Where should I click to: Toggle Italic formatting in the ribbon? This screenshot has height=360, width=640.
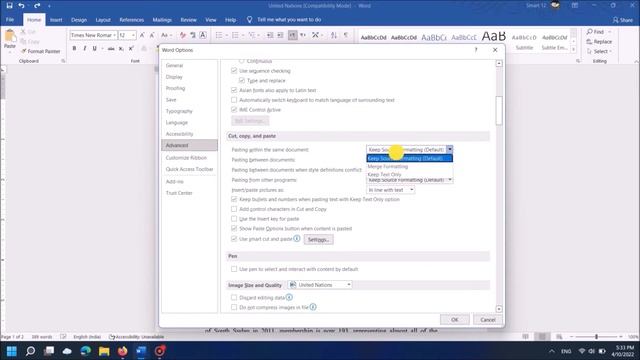84,49
